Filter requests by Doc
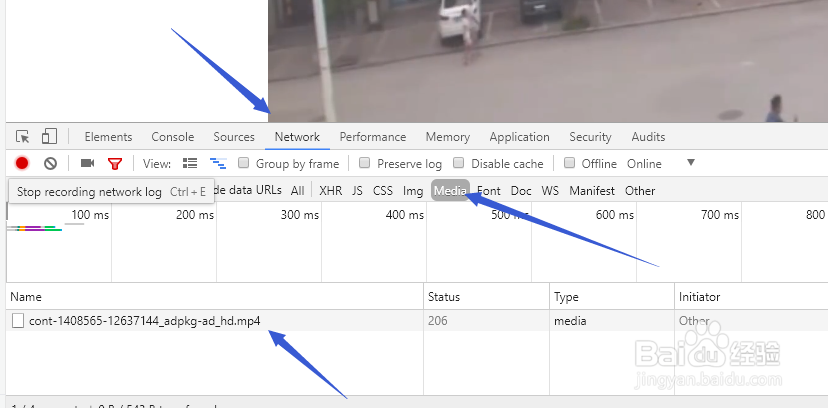 point(521,191)
